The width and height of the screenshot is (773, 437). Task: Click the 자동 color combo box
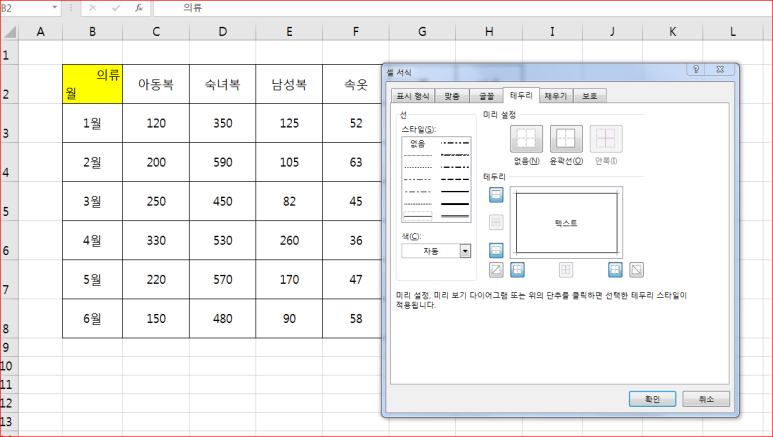point(436,251)
